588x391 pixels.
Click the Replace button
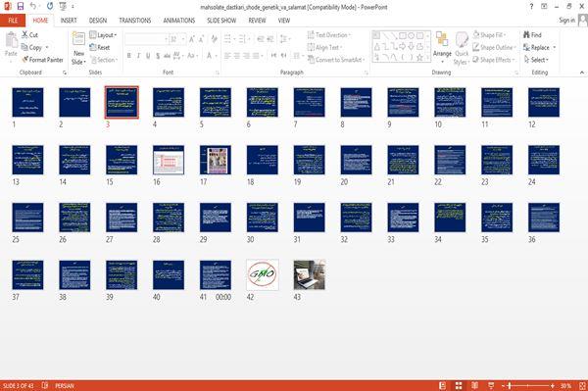[x=539, y=47]
